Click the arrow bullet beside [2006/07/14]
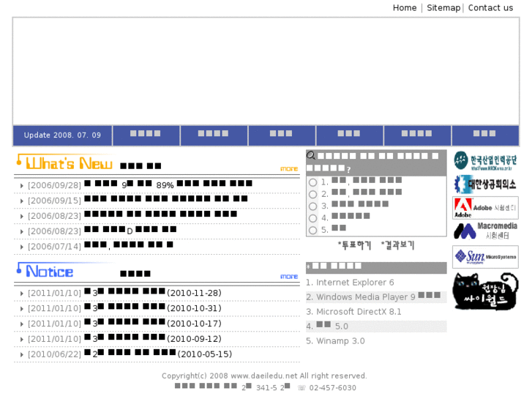This screenshot has height=399, width=532. pos(22,247)
